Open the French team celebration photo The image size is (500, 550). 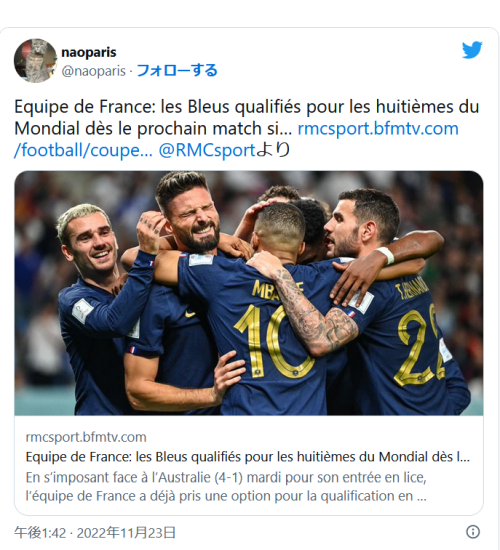point(249,293)
